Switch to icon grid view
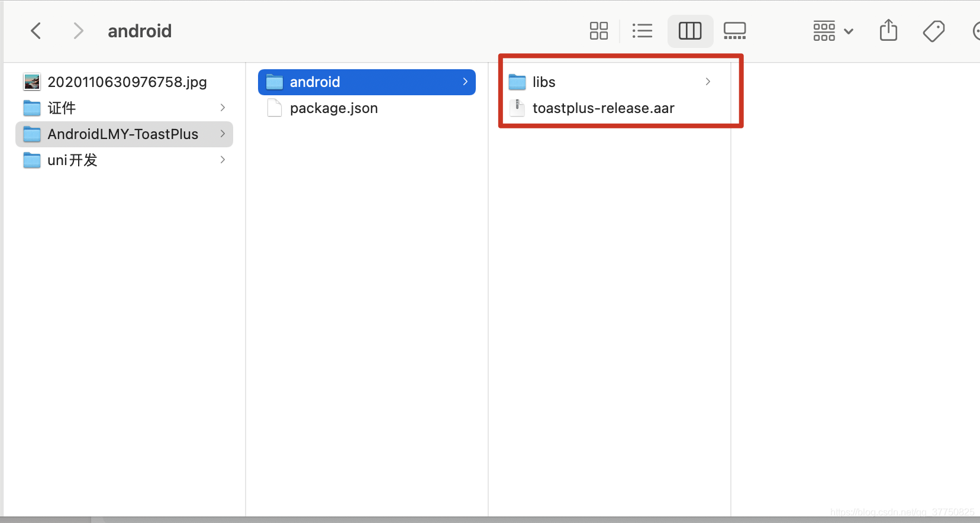This screenshot has height=523, width=980. point(599,31)
